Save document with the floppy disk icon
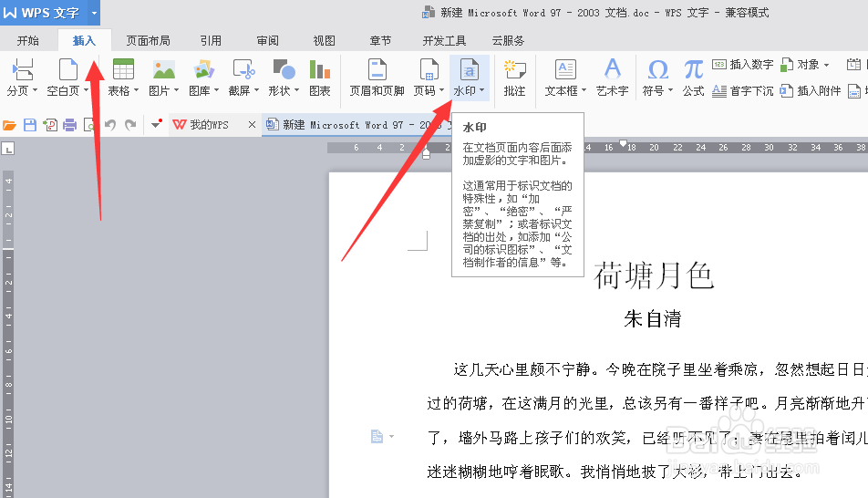The image size is (868, 498). 30,125
